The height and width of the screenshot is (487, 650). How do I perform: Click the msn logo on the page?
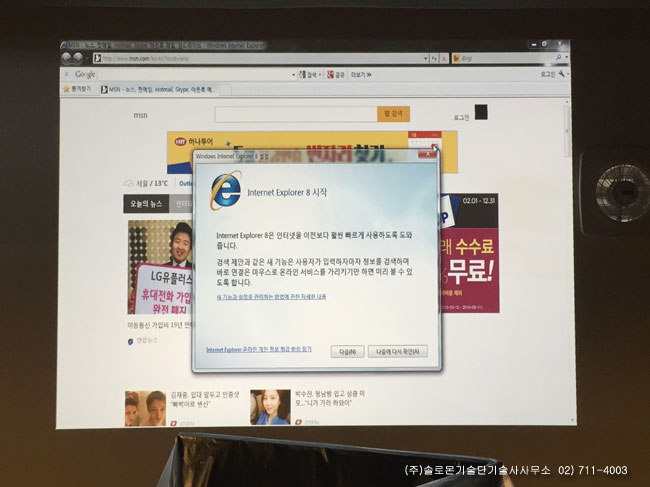click(141, 115)
